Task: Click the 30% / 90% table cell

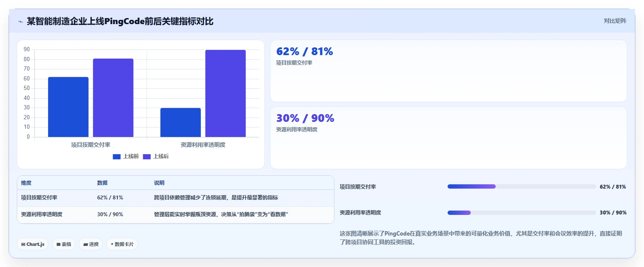Action: point(110,214)
